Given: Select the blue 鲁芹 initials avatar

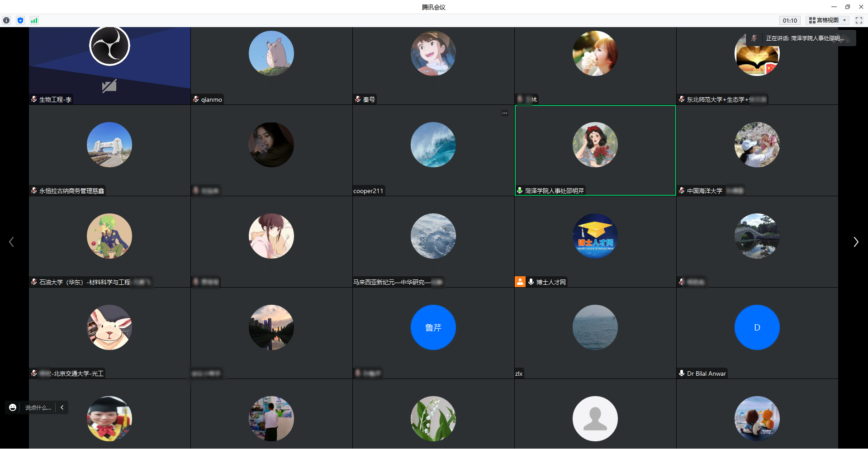Looking at the screenshot, I should (433, 327).
